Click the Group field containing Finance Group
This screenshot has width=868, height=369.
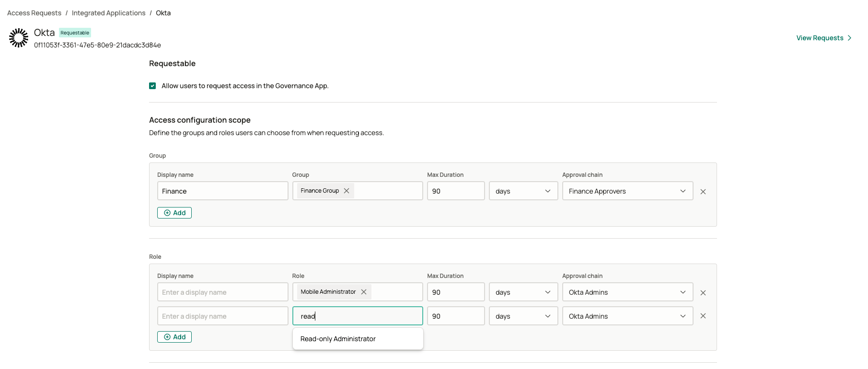click(x=358, y=191)
